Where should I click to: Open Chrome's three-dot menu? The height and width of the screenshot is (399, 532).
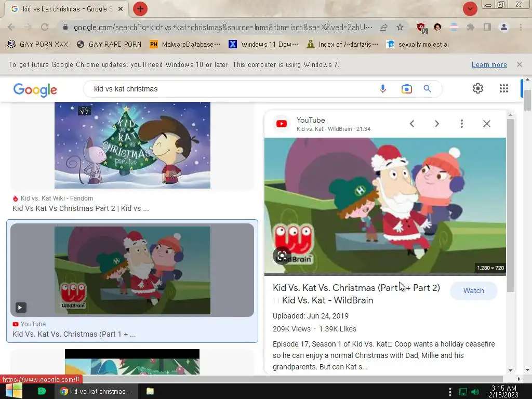click(x=521, y=27)
